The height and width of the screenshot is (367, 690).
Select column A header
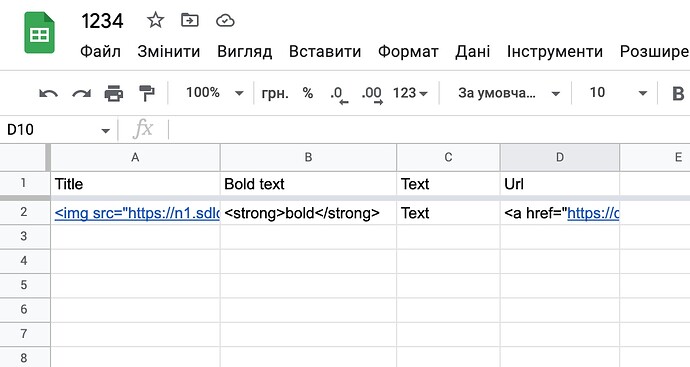click(x=135, y=158)
